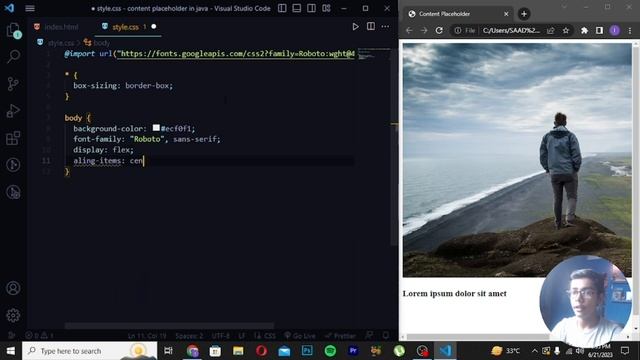
Task: Open the Run and Debug view
Action: [x=13, y=111]
